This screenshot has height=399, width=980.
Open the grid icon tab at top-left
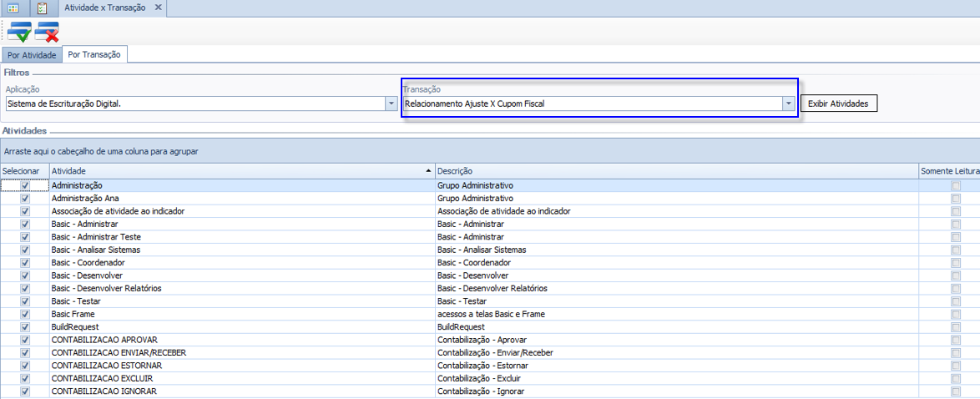tap(13, 8)
